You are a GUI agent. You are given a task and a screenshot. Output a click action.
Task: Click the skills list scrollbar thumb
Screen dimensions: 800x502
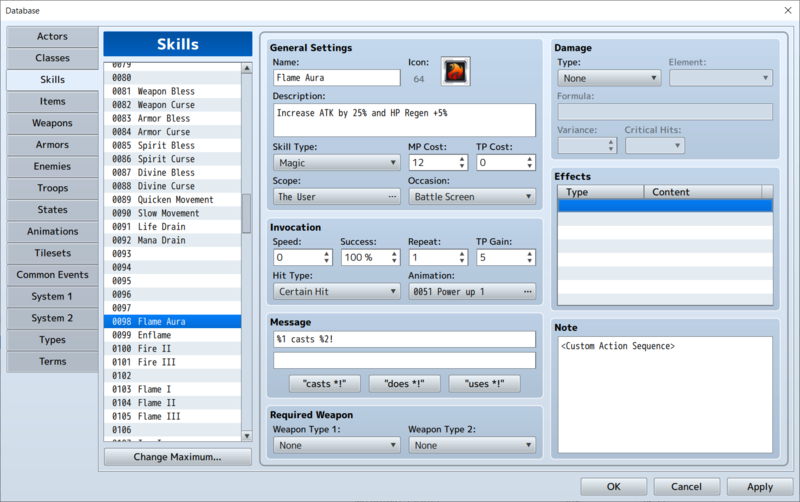246,211
